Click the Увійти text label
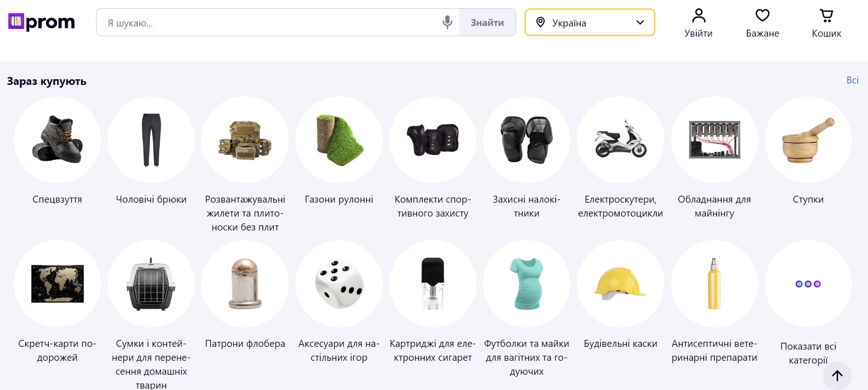The image size is (868, 390). 699,33
